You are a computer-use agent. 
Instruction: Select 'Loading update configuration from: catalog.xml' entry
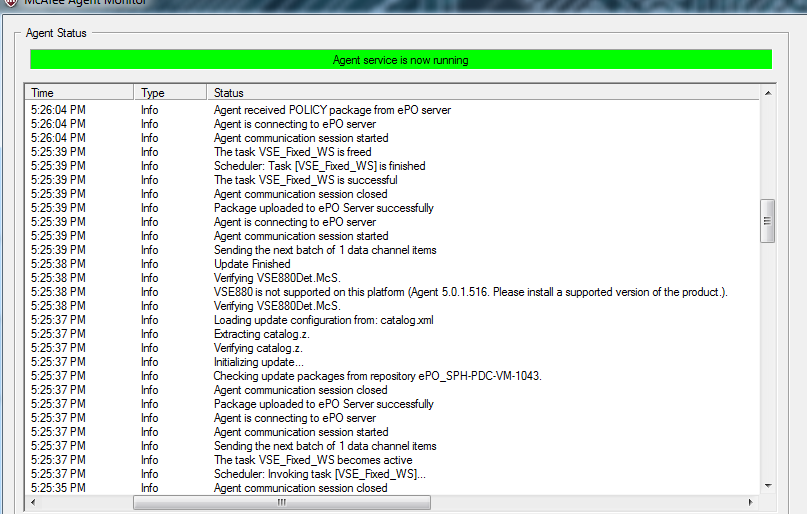pyautogui.click(x=324, y=320)
